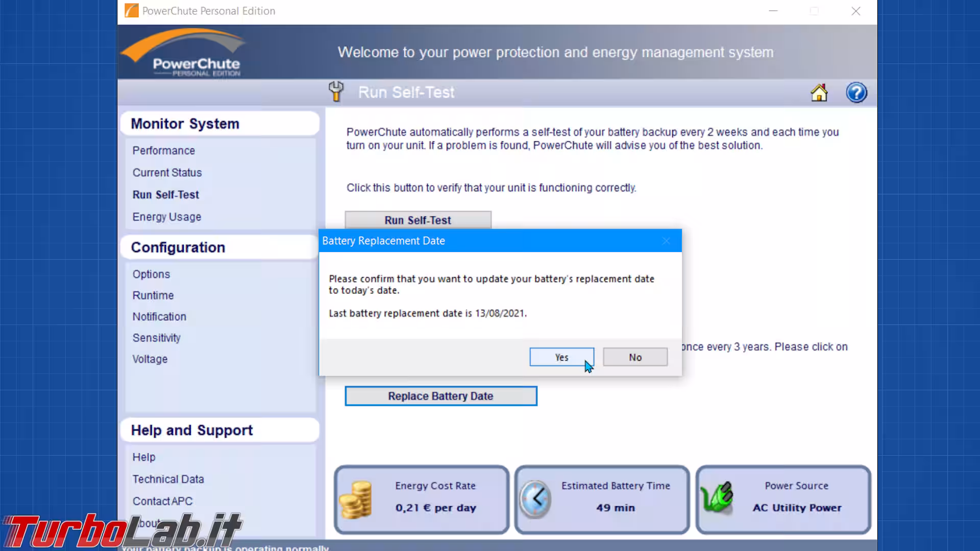Click the clock Estimated Battery Time icon
The image size is (980, 551).
pos(535,499)
